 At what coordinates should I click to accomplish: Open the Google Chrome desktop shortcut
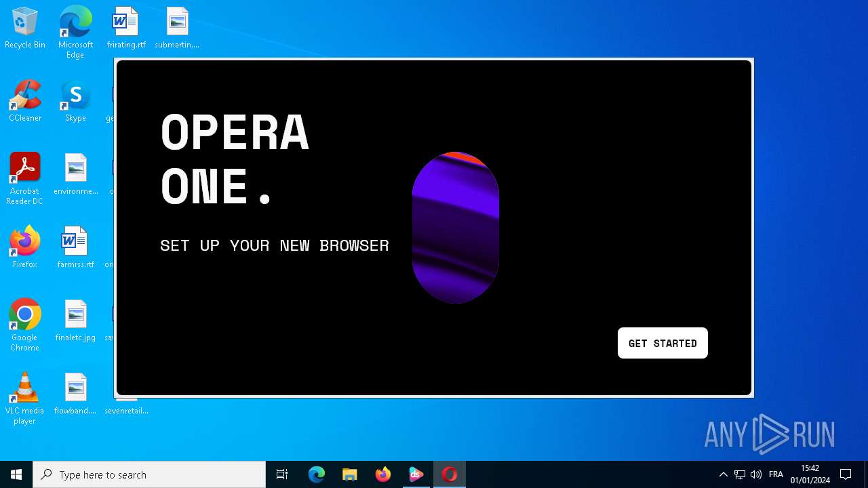click(x=25, y=325)
